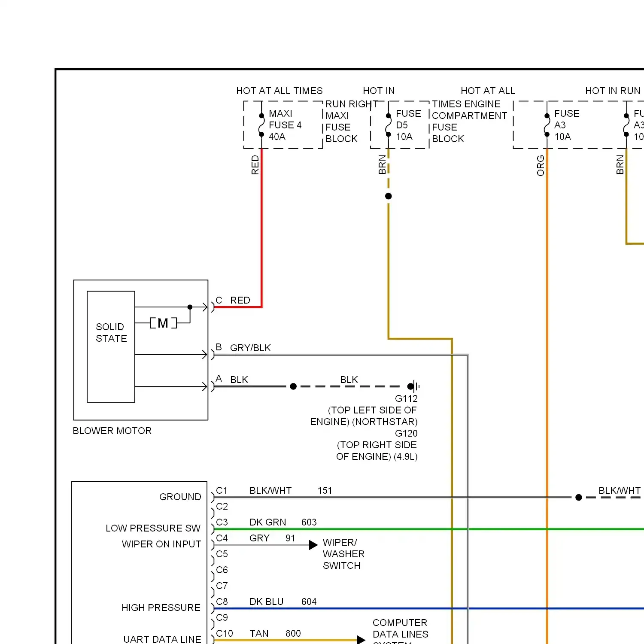Image resolution: width=644 pixels, height=644 pixels.
Task: Click the 'WIPER ON INPUT' pin label
Action: point(161,544)
